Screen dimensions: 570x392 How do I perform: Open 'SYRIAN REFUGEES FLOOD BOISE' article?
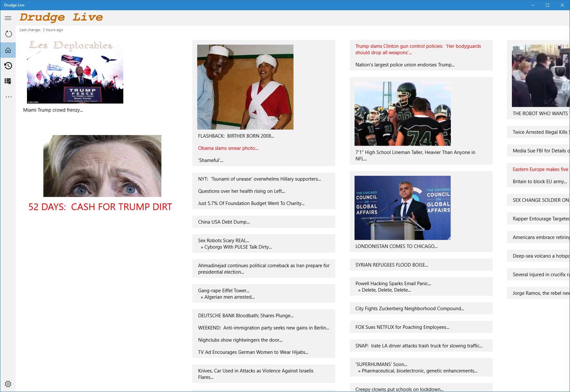pyautogui.click(x=391, y=265)
